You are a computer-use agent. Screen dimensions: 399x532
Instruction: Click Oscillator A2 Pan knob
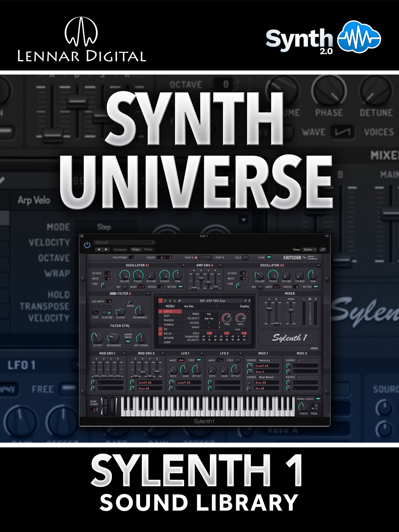tap(313, 275)
